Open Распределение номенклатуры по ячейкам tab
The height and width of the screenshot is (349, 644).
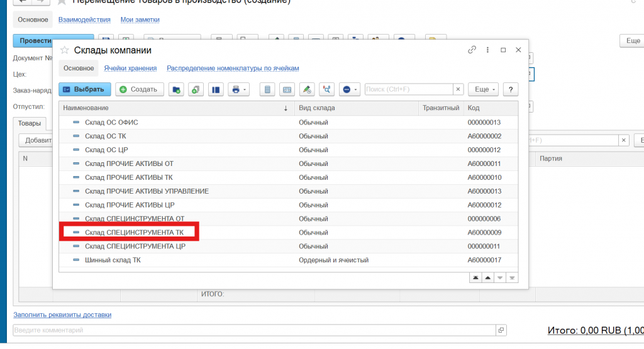[x=233, y=68]
